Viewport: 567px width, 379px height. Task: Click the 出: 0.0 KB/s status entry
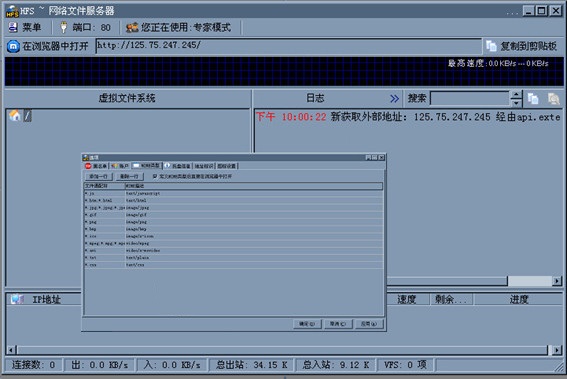click(100, 365)
